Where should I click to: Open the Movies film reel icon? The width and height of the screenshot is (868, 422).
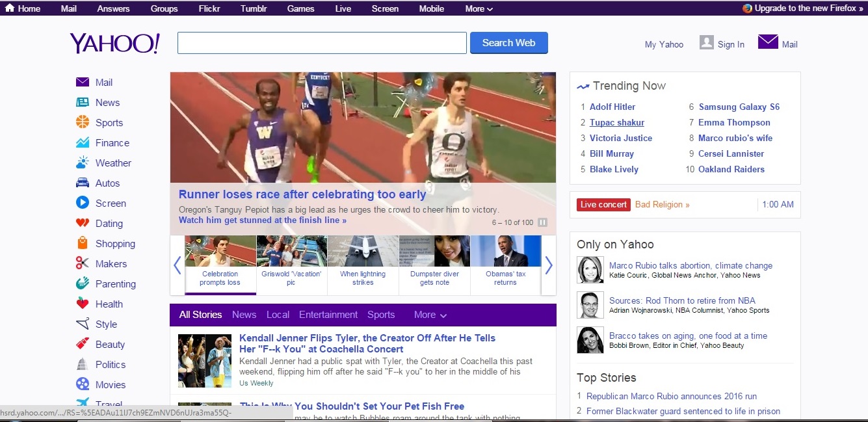[83, 384]
